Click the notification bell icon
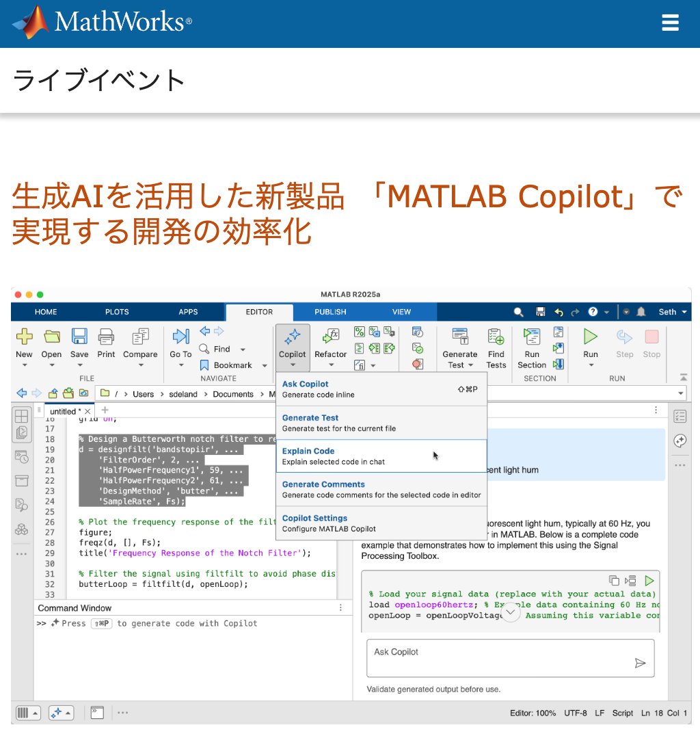The width and height of the screenshot is (700, 736). (x=641, y=312)
